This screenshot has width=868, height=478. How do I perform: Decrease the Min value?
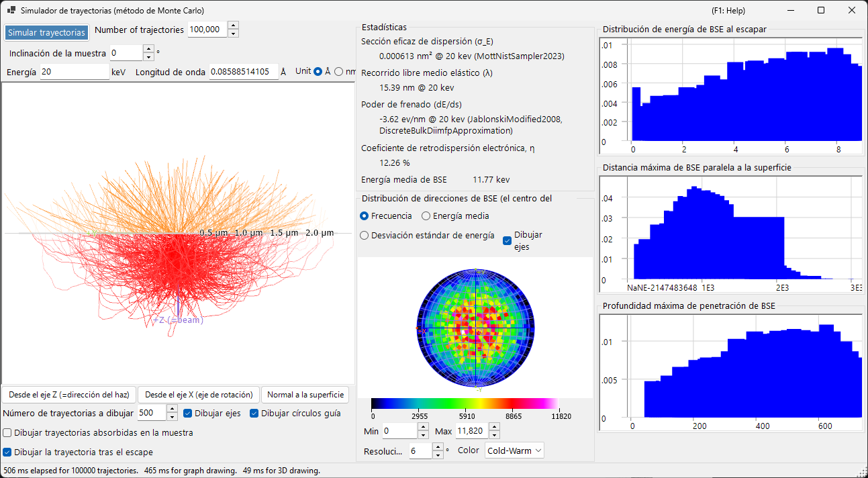click(424, 435)
